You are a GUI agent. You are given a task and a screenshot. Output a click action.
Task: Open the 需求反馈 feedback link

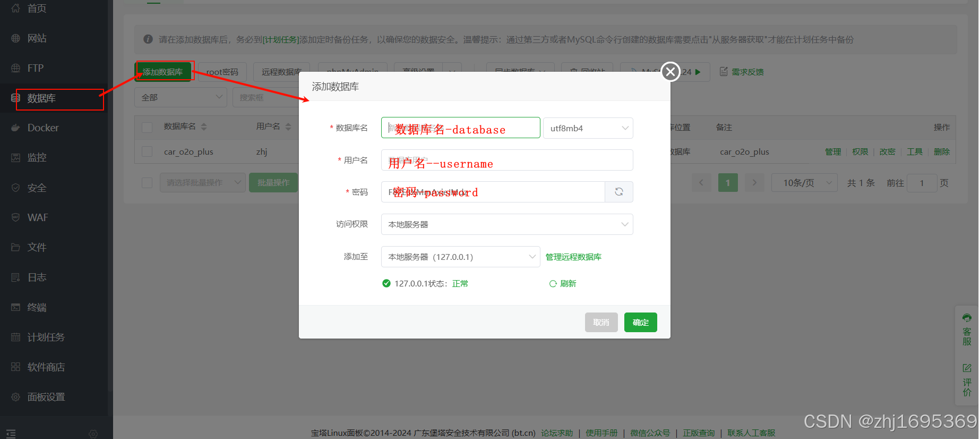(x=742, y=72)
